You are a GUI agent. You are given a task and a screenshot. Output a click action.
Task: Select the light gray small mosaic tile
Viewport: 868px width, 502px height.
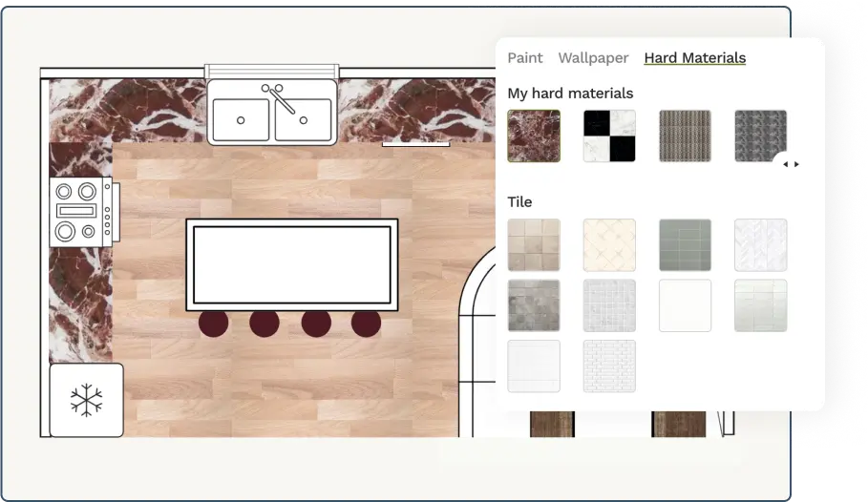pos(609,305)
